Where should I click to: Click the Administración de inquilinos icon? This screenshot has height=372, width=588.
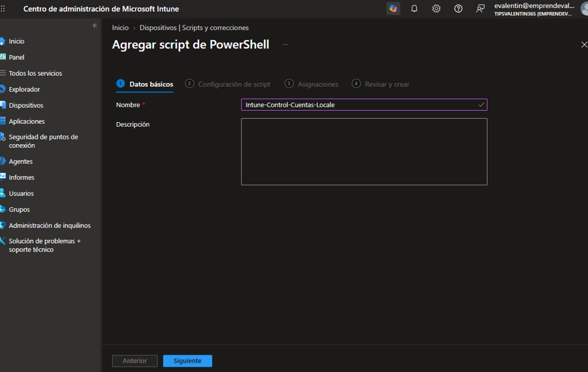pos(3,225)
